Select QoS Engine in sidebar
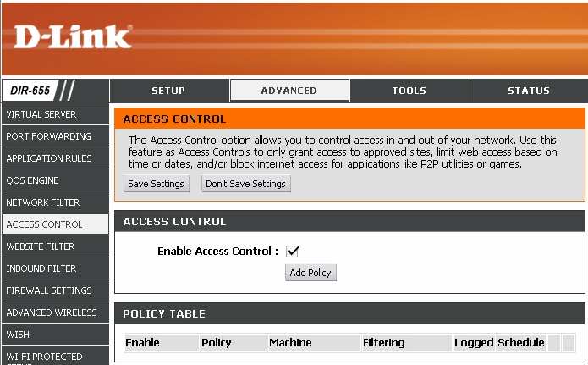 tap(55, 180)
